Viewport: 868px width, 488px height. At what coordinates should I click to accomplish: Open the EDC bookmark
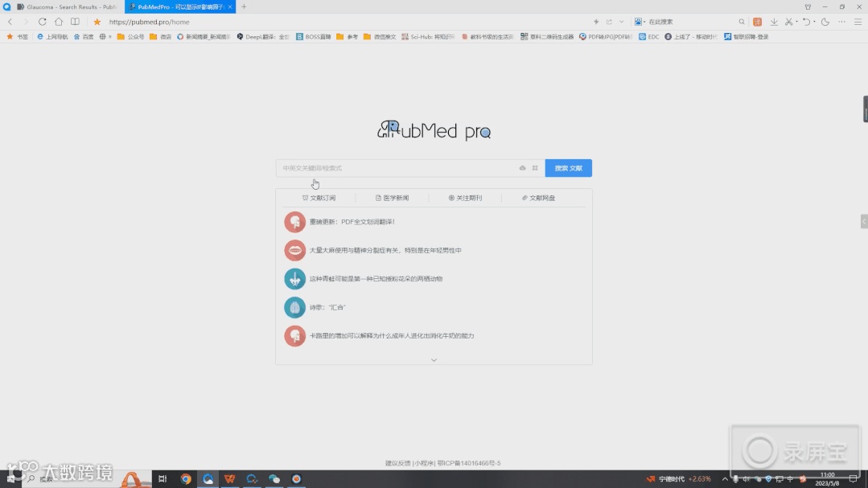coord(648,36)
